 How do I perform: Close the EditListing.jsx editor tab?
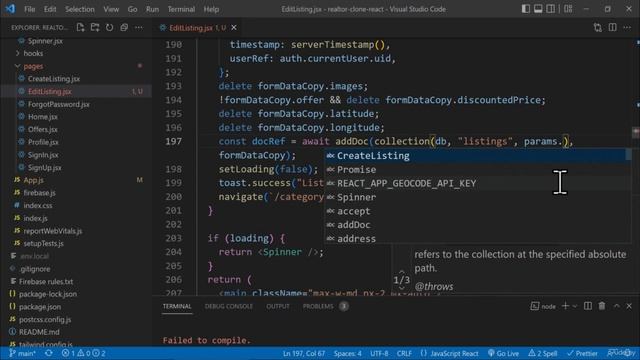[x=234, y=28]
